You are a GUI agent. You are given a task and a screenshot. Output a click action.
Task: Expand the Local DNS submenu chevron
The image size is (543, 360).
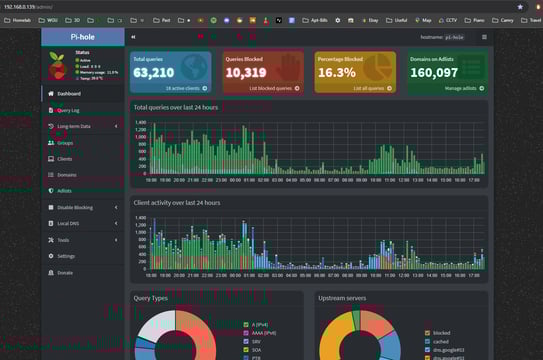(x=116, y=223)
